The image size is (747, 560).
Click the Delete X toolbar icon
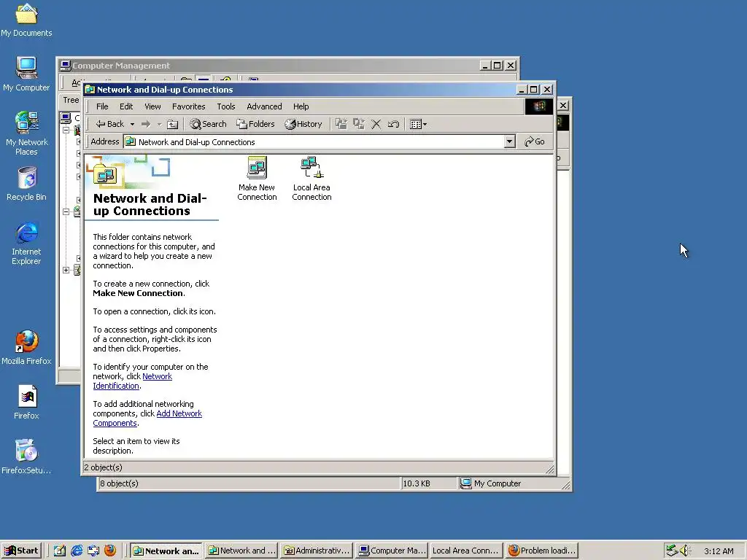point(376,124)
